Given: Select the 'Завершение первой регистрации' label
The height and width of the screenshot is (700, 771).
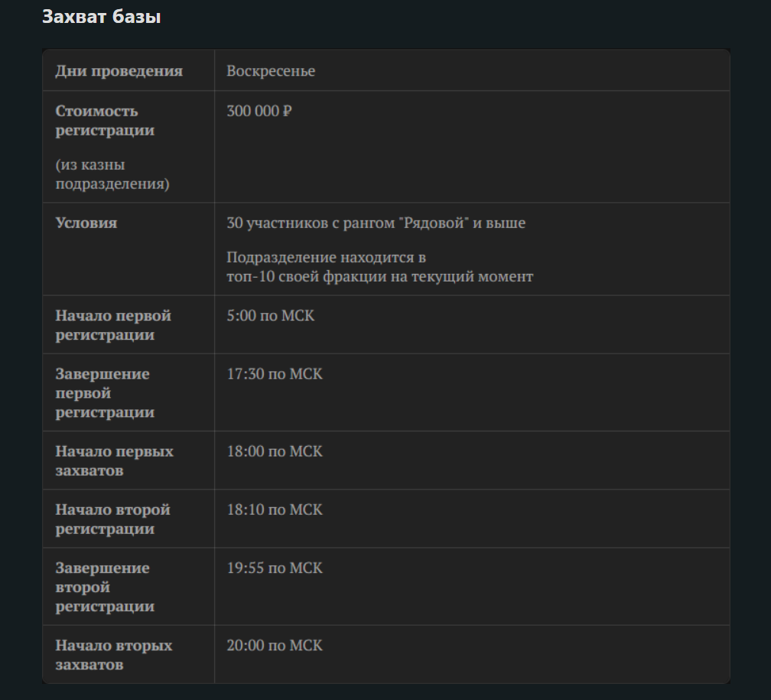Looking at the screenshot, I should click(105, 393).
